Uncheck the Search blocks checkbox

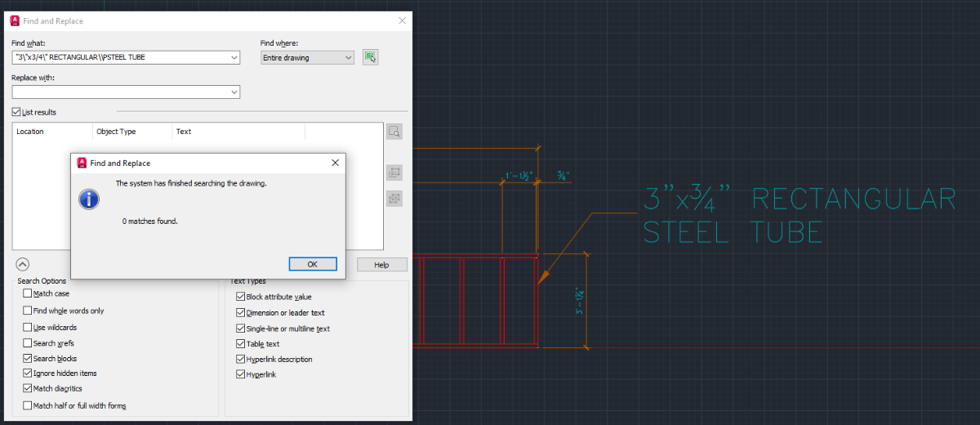(28, 359)
